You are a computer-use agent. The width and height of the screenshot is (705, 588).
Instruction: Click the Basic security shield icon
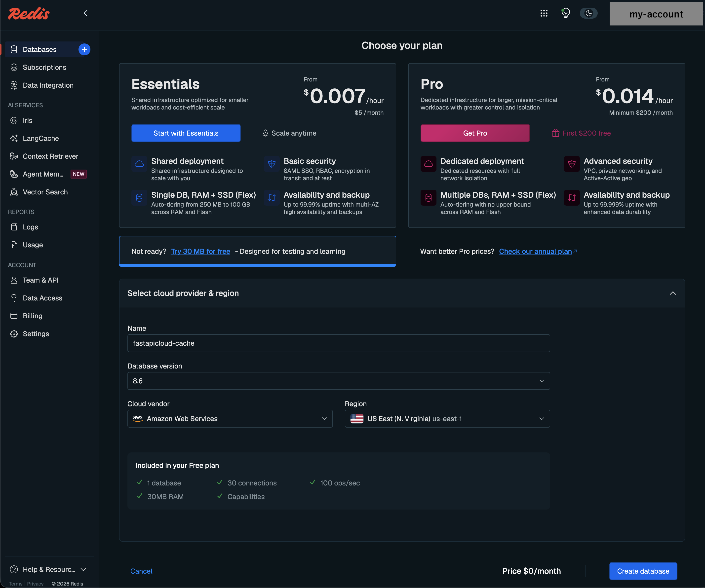click(272, 164)
